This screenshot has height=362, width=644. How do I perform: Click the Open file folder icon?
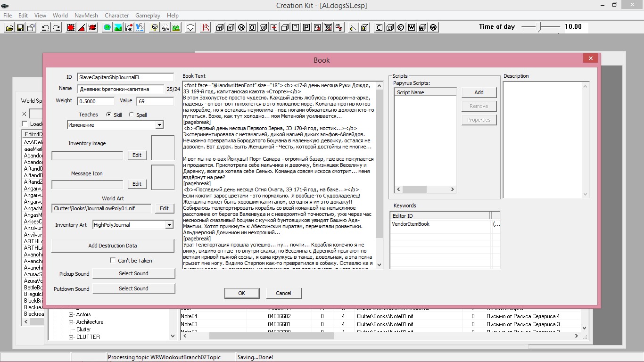click(x=9, y=28)
